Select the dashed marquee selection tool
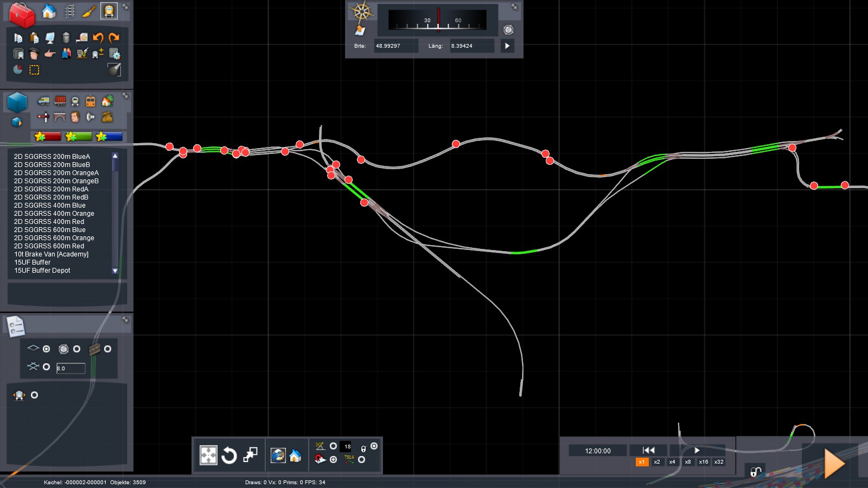The height and width of the screenshot is (488, 868). (x=34, y=69)
